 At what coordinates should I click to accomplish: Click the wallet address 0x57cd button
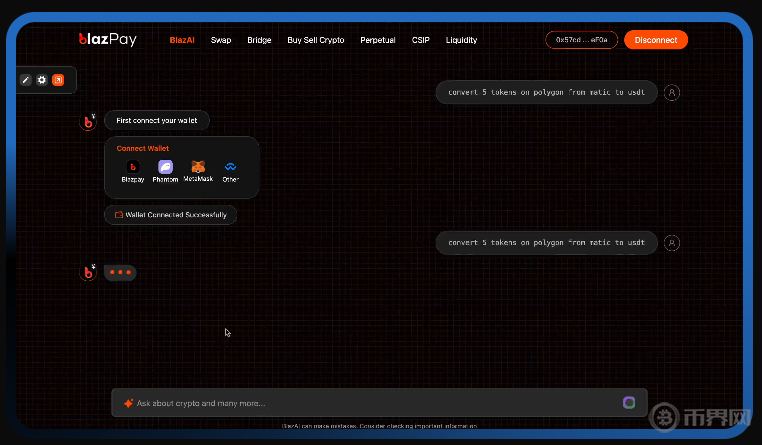pos(581,40)
